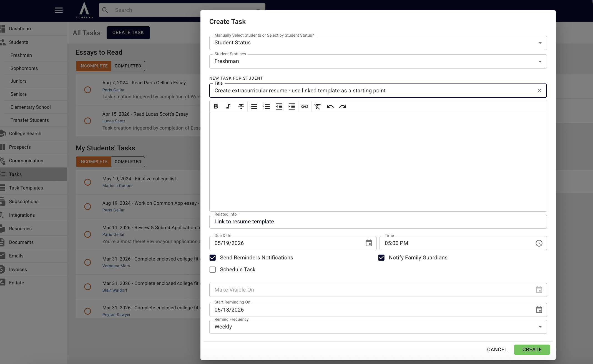Image resolution: width=593 pixels, height=364 pixels.
Task: Click CANCEL in the Create Task dialog
Action: 497,350
